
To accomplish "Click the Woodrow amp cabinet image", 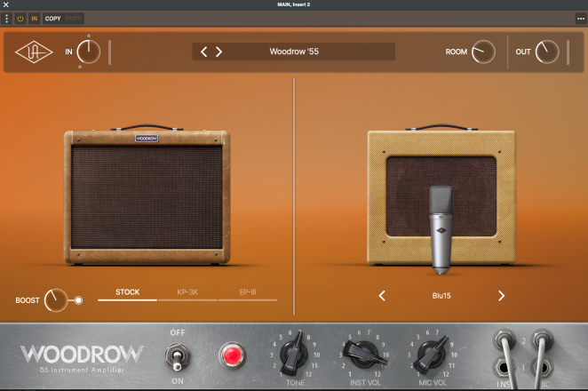I will pyautogui.click(x=147, y=197).
